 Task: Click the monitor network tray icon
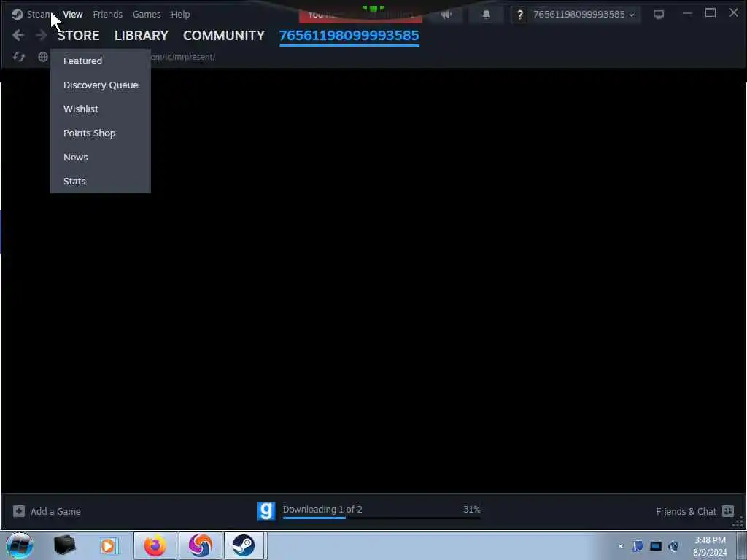tap(656, 546)
